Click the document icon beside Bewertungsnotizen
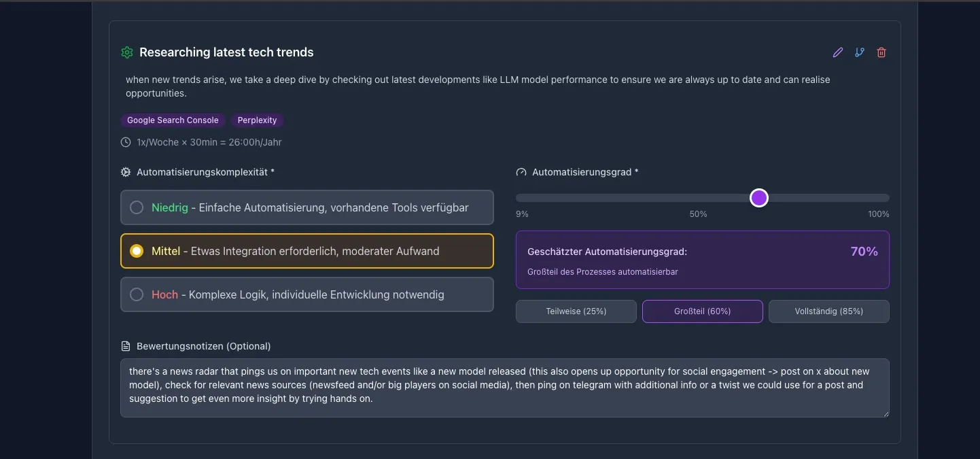Screen dimensions: 980x459 (126, 346)
